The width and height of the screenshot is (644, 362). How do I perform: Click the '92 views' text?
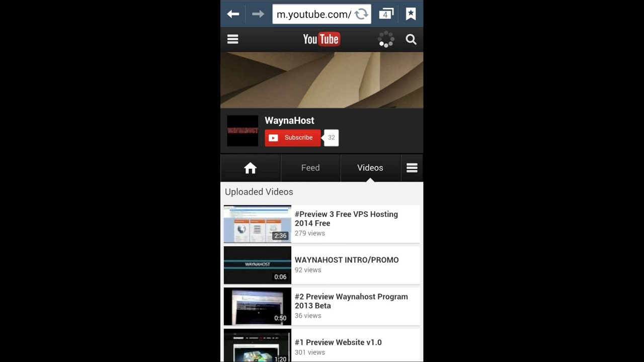click(x=308, y=270)
